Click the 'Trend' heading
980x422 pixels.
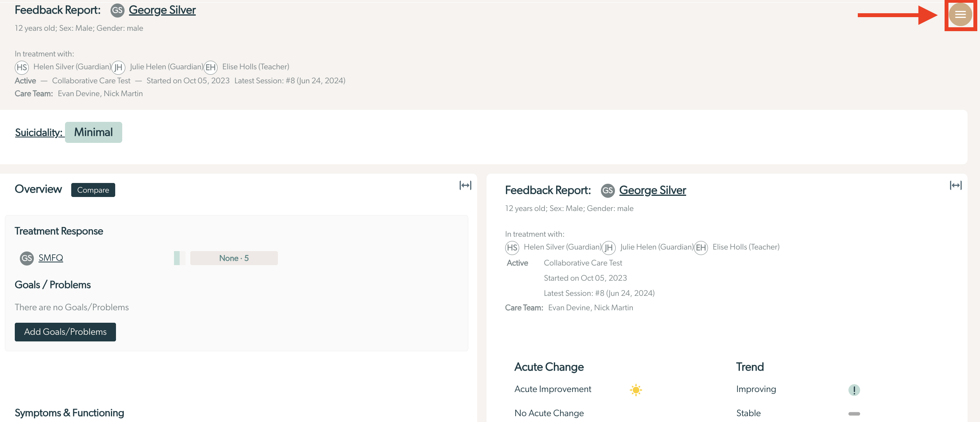pyautogui.click(x=750, y=367)
